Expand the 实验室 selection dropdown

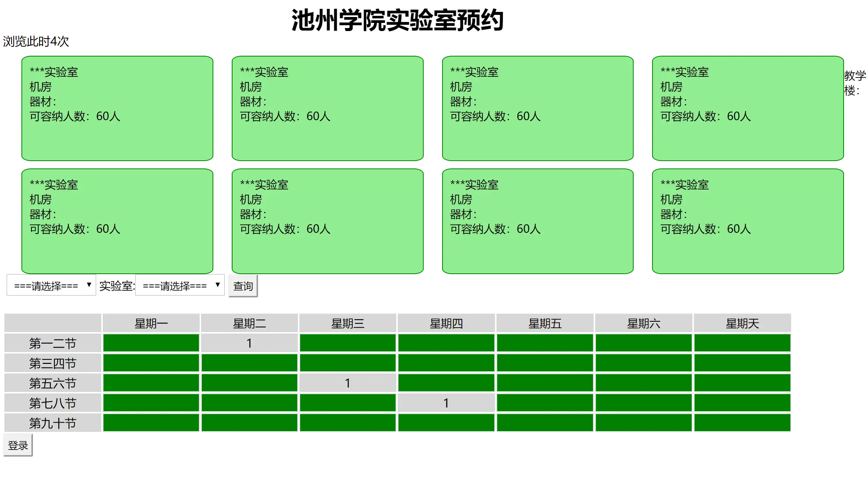pos(180,285)
